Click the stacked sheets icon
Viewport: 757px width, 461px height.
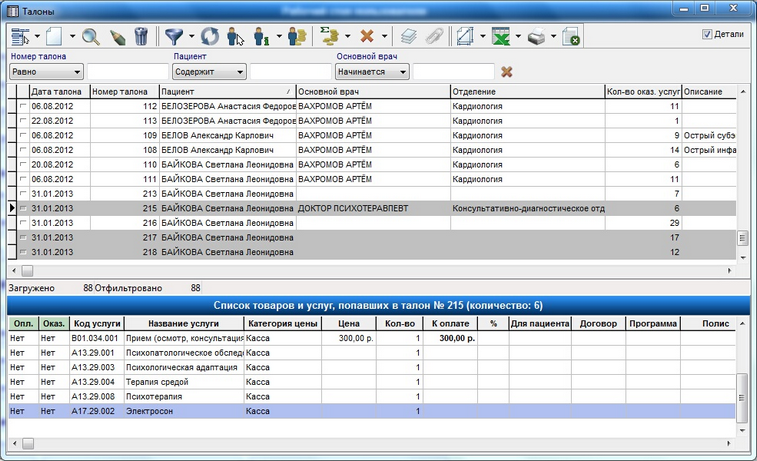click(x=409, y=36)
